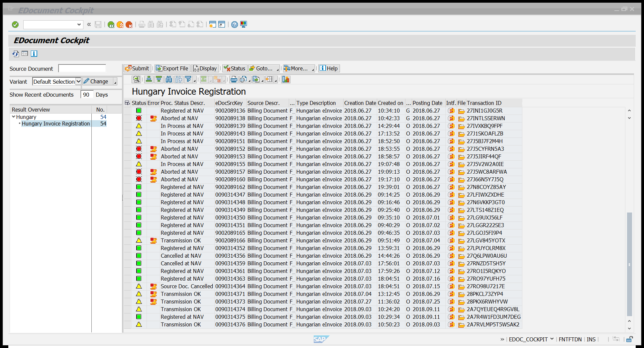Click error icon for eDocSrcKey 9002089138
Viewport: 644px width, 348px height.
pos(153,119)
